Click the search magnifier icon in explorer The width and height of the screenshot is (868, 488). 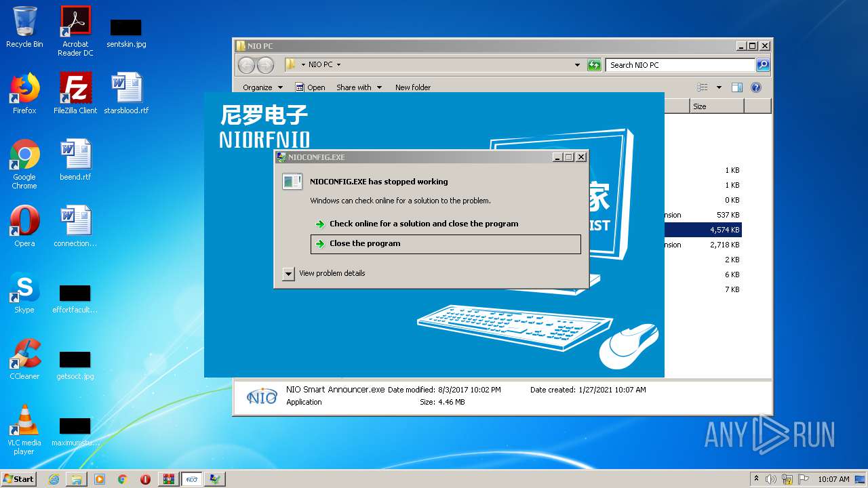pos(763,65)
